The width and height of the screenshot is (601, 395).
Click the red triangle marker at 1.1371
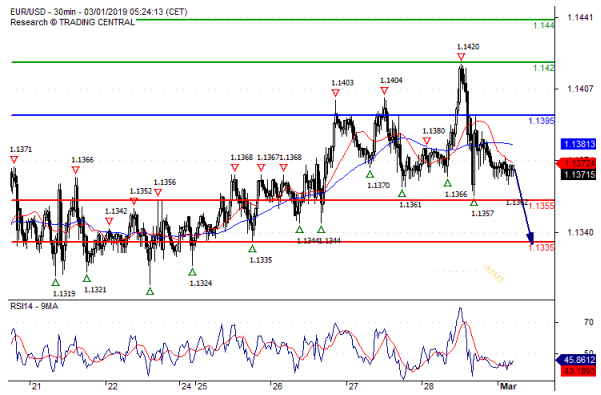click(x=14, y=159)
